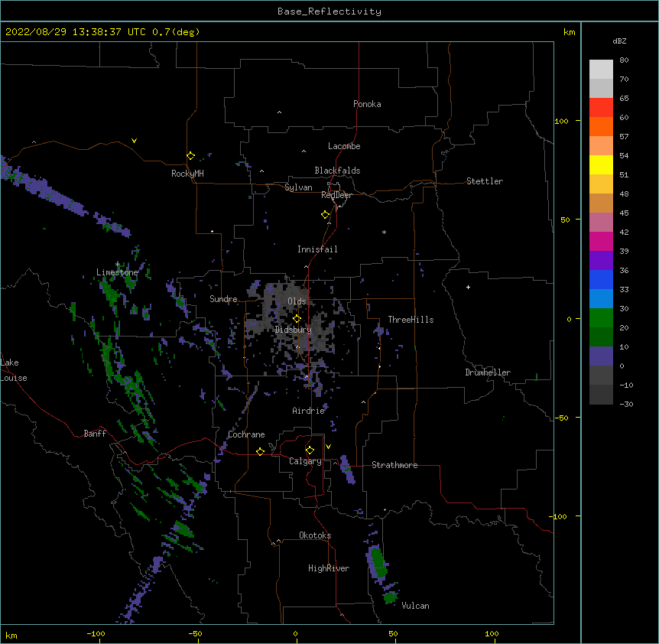Click the Vulcan label

pos(415,606)
